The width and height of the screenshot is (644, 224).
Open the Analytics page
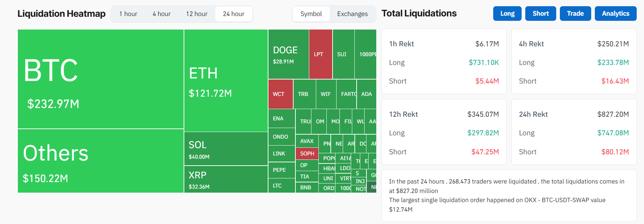pyautogui.click(x=616, y=13)
